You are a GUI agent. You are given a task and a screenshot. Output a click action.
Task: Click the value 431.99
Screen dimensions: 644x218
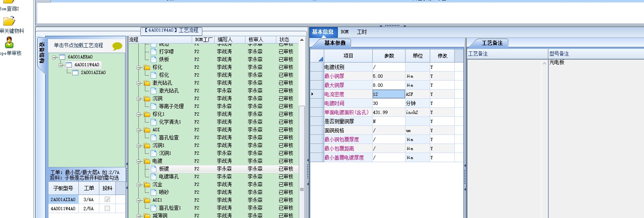point(389,112)
